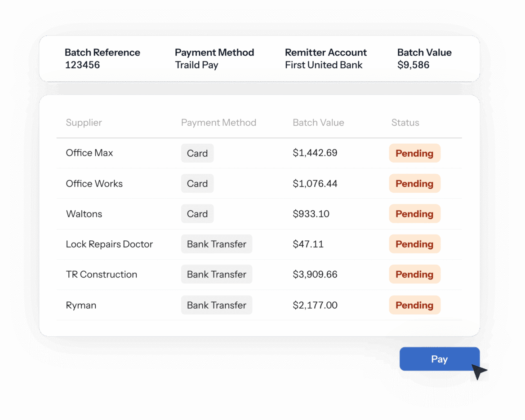Click the Ryman supplier row

(259, 305)
